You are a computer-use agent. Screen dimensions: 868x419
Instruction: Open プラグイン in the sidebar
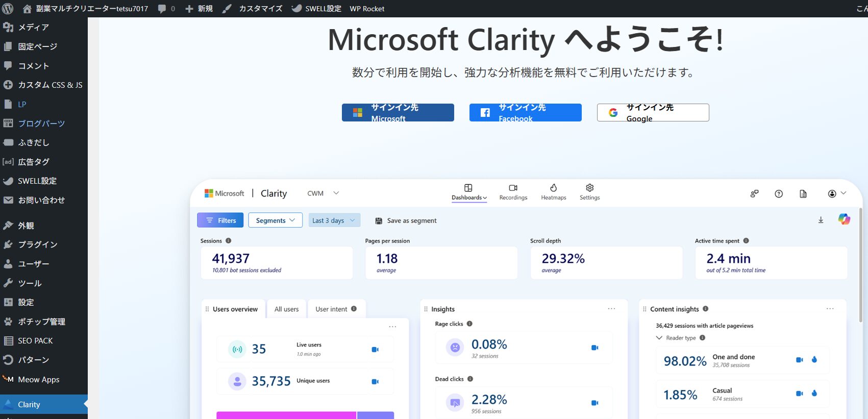[x=44, y=244]
